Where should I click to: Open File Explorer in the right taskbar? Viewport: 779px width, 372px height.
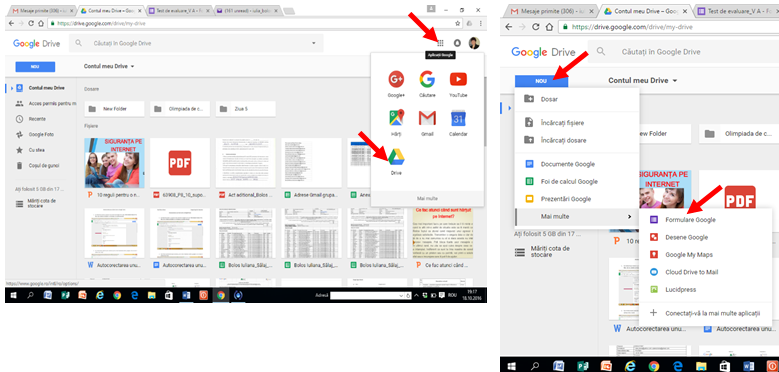pos(701,366)
